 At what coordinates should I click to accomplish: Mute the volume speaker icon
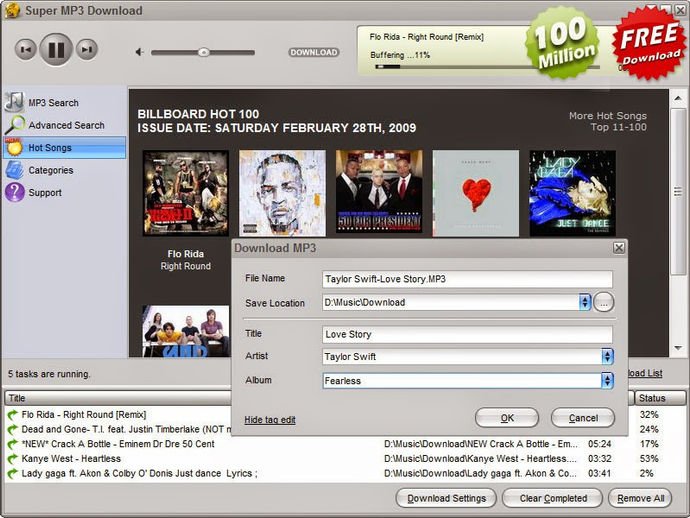pyautogui.click(x=139, y=52)
